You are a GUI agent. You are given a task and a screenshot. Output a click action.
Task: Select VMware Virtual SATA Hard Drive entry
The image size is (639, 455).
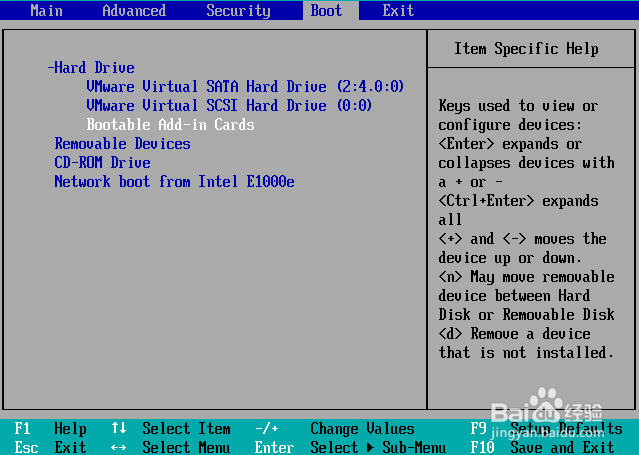pos(245,86)
